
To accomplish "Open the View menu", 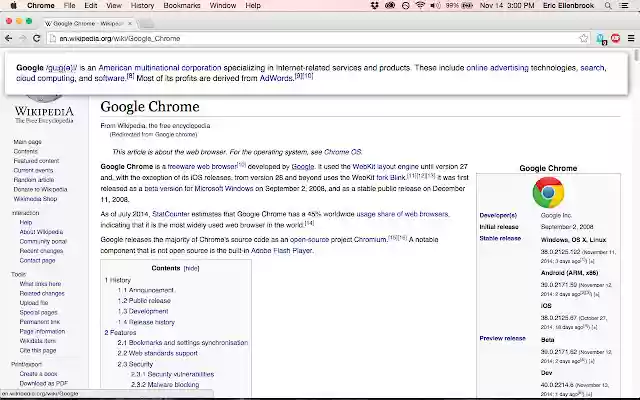I will pos(114,5).
